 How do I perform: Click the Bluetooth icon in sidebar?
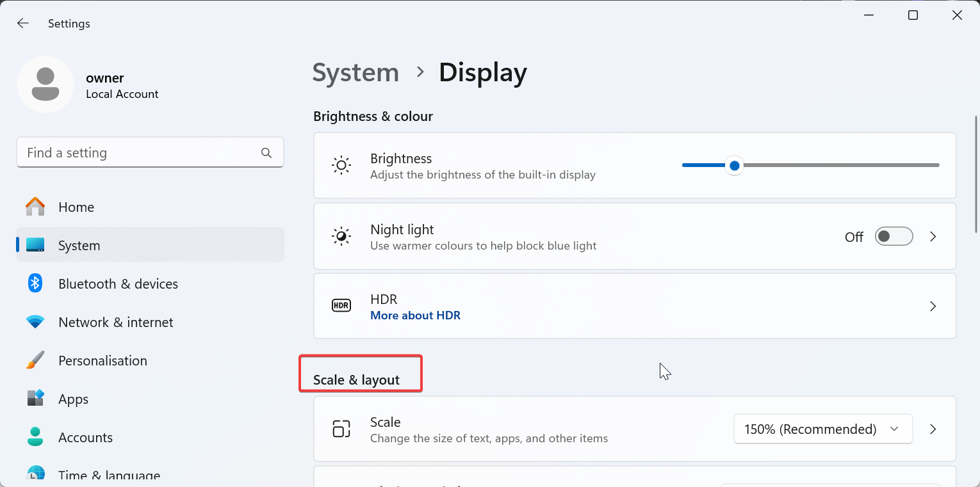(35, 283)
